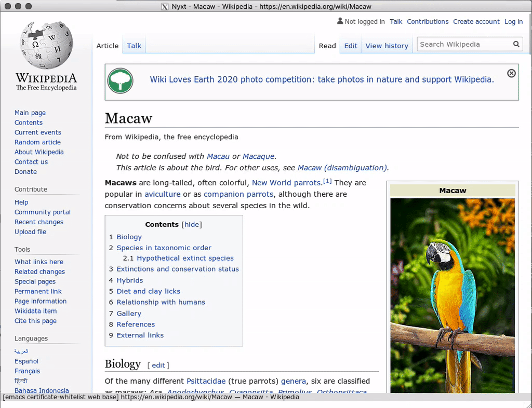
Task: Open the Contributions link
Action: (428, 21)
